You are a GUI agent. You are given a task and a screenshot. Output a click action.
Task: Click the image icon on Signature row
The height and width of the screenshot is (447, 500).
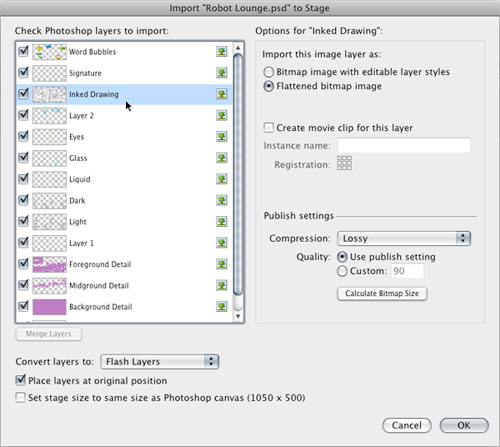(x=222, y=73)
